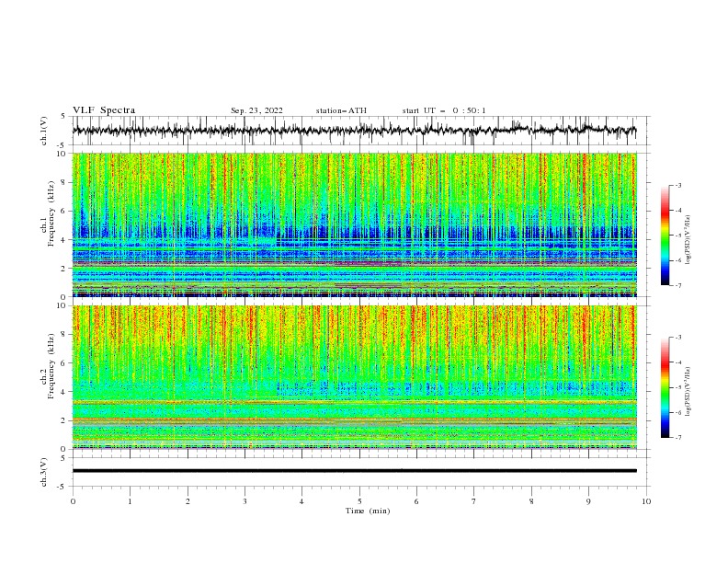
Task: Click the "VLF Spectra" plot title
Action: click(104, 110)
